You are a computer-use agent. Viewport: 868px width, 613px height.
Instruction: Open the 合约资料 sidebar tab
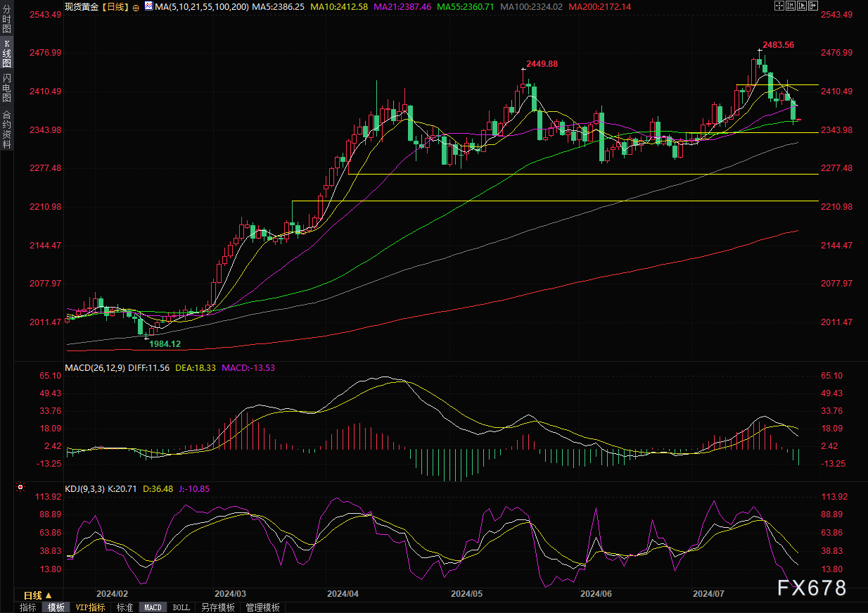(6, 129)
